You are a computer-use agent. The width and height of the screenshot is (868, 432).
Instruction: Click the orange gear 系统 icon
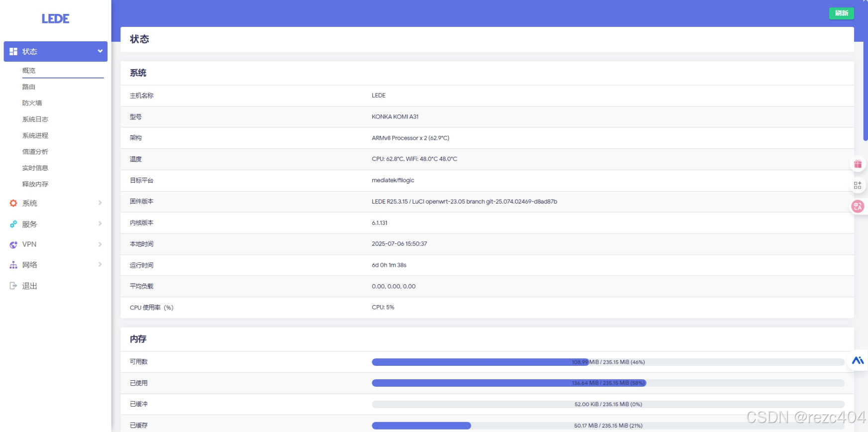[x=13, y=203]
